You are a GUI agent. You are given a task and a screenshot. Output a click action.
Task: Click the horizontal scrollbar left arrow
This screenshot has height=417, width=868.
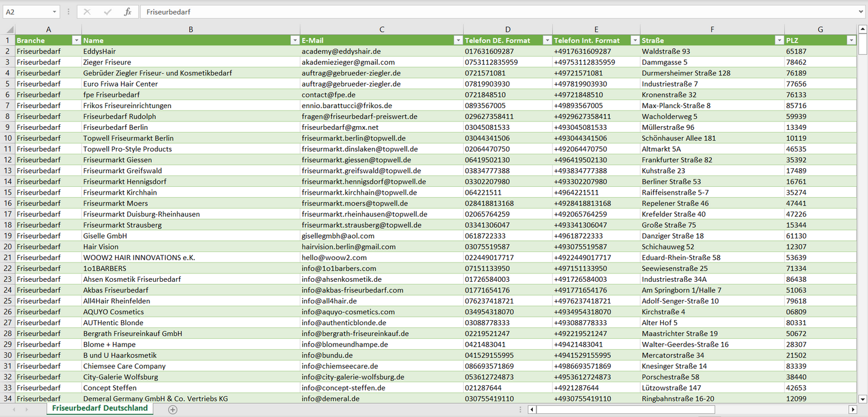point(532,409)
